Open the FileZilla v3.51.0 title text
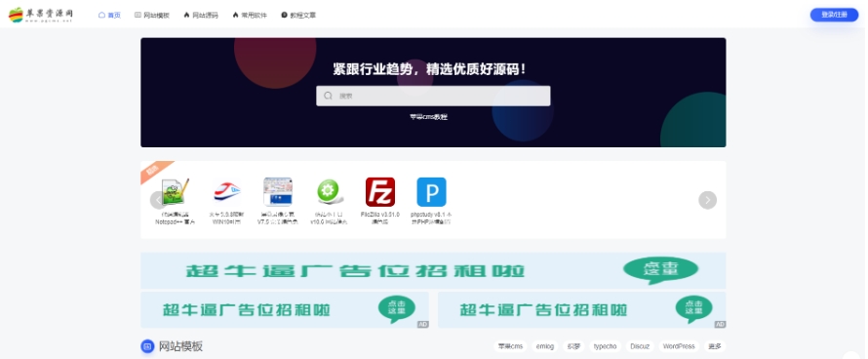Screen dimensions: 868x359 coord(380,218)
